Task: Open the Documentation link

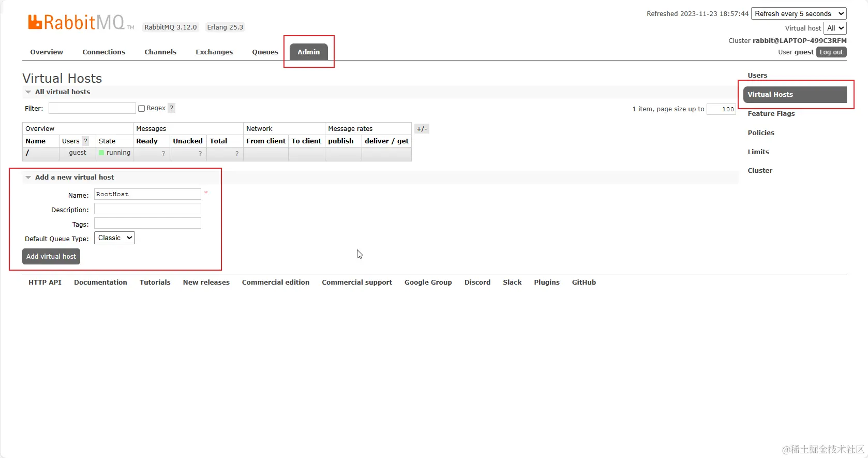Action: tap(100, 282)
